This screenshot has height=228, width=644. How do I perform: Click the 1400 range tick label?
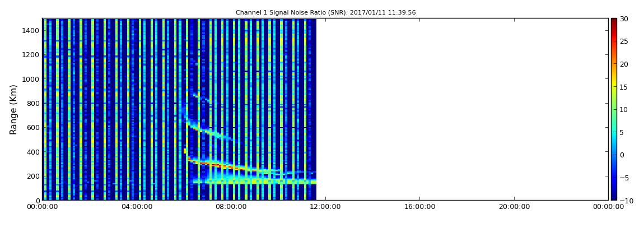point(31,30)
